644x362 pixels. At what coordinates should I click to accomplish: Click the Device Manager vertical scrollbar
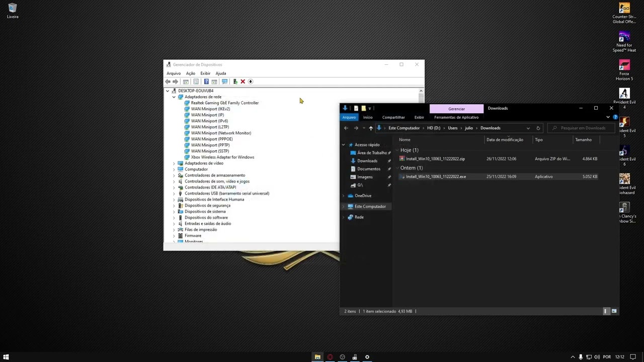point(421,166)
